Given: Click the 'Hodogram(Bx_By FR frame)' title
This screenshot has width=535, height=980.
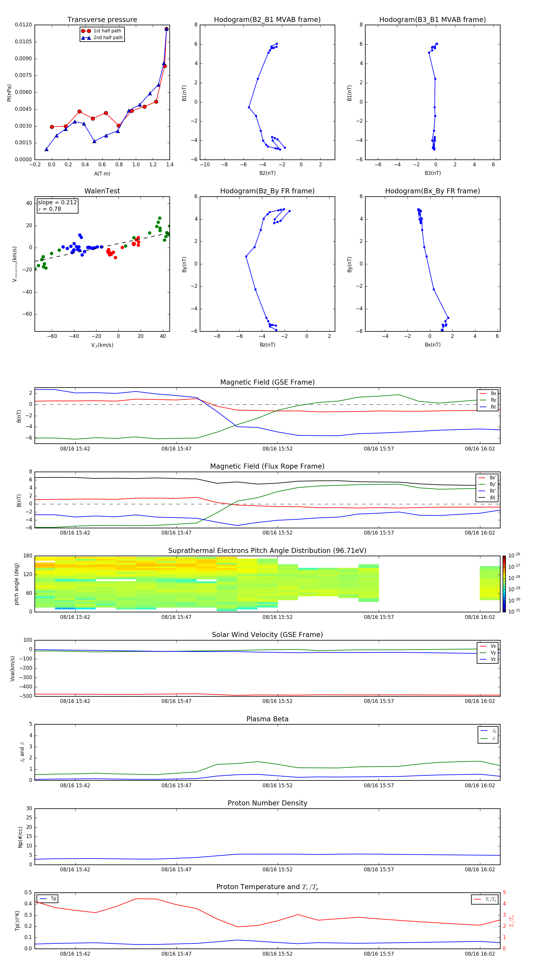Looking at the screenshot, I should (432, 191).
